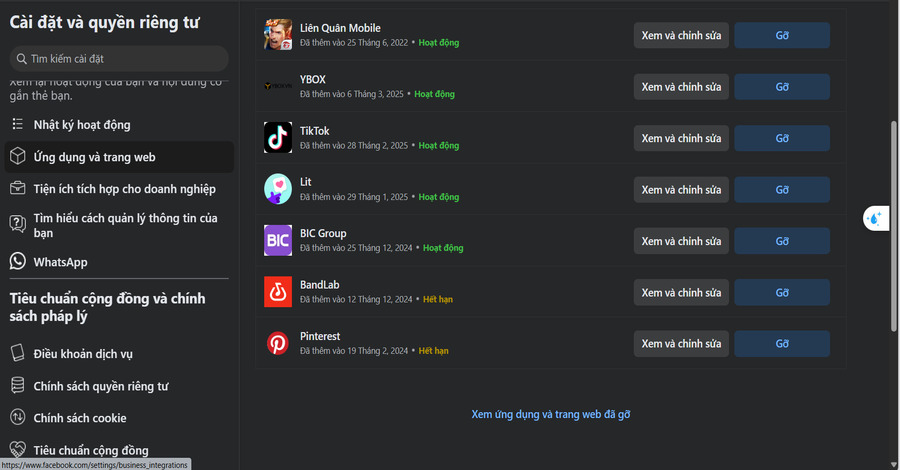Open Nhật ký hoạt động menu item
Viewport: 900px width, 470px height.
tap(82, 125)
